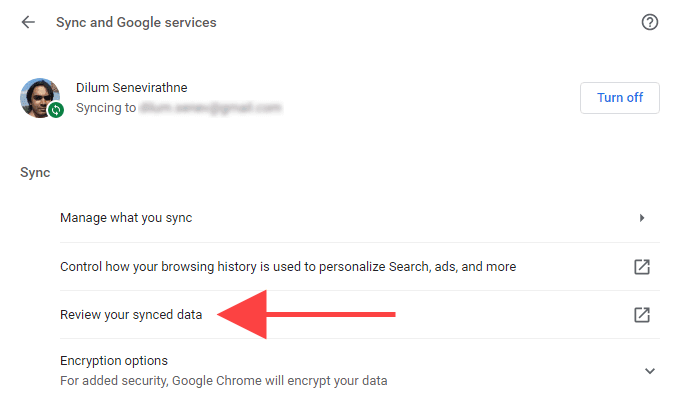
Task: Click the Sync section heading
Action: tap(35, 172)
